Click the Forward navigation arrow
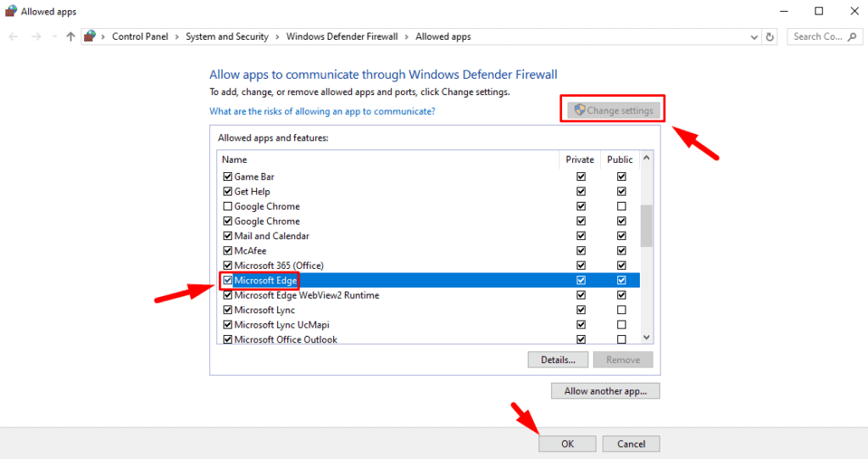The height and width of the screenshot is (459, 868). point(36,36)
